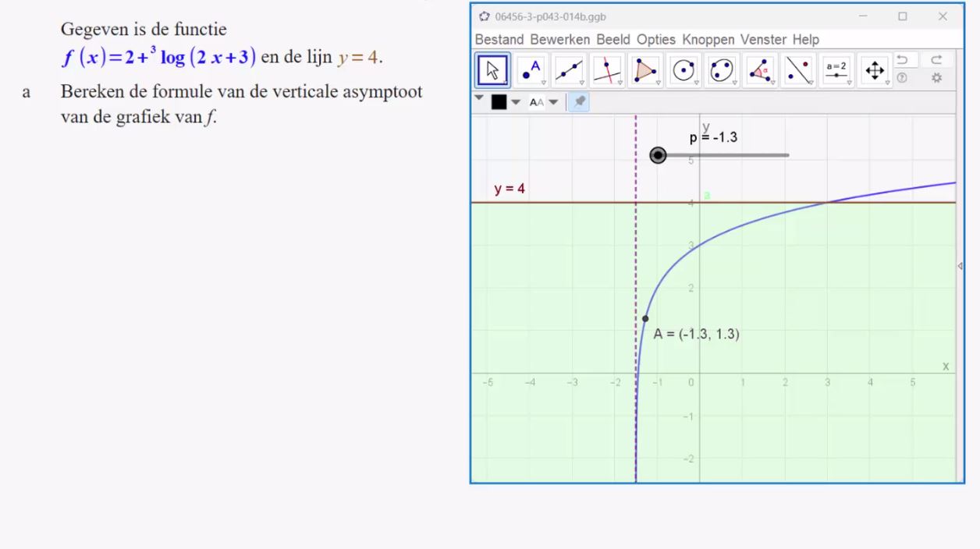980x549 pixels.
Task: Select the Reflect about line tool
Action: (x=799, y=70)
